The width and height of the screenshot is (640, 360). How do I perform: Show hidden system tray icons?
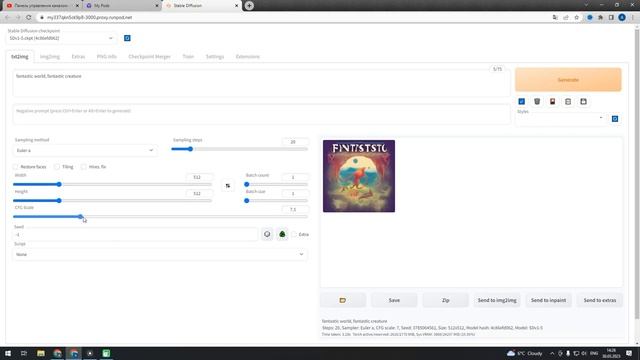[x=552, y=353]
